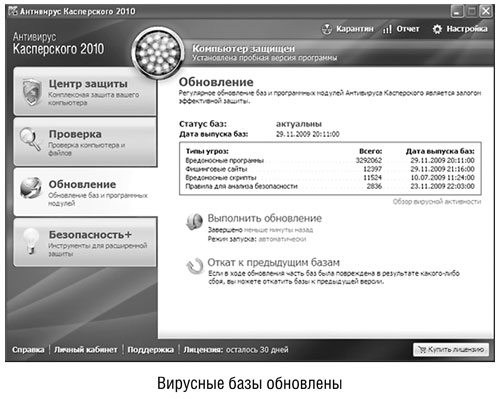500x399 pixels.
Task: Click the date 23.11.2009 22:03:00
Action: pos(442,186)
